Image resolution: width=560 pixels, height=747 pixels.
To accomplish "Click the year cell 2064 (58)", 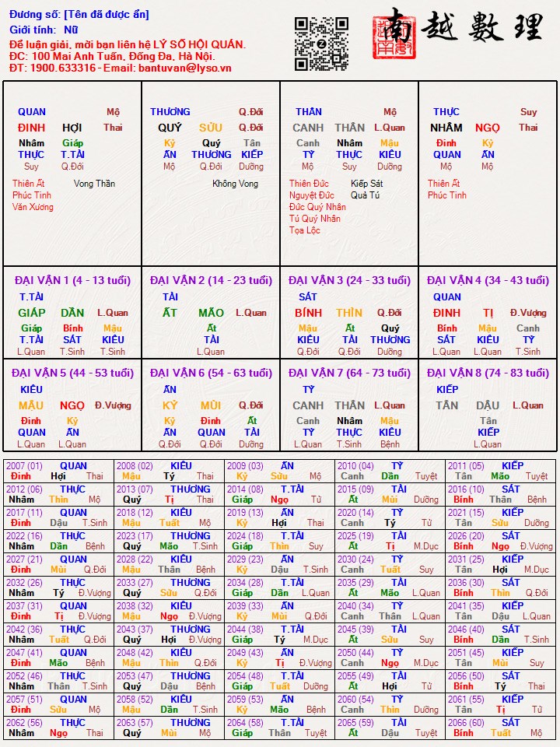I will coord(279,728).
